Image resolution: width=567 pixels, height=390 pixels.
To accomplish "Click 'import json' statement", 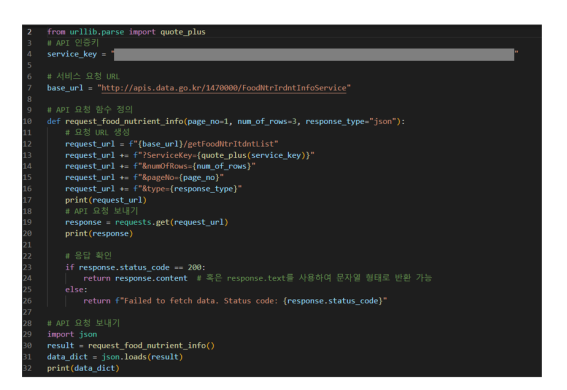I will pos(72,334).
